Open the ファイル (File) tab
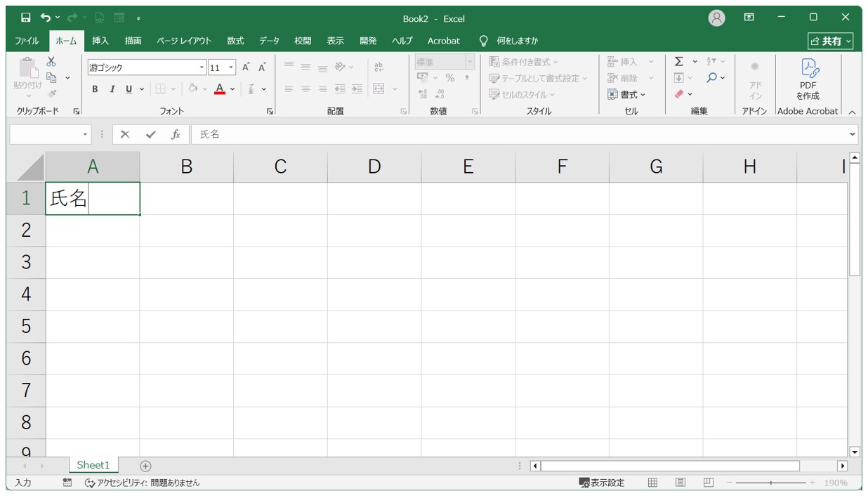Screen dimensions: 868x496 pos(27,41)
